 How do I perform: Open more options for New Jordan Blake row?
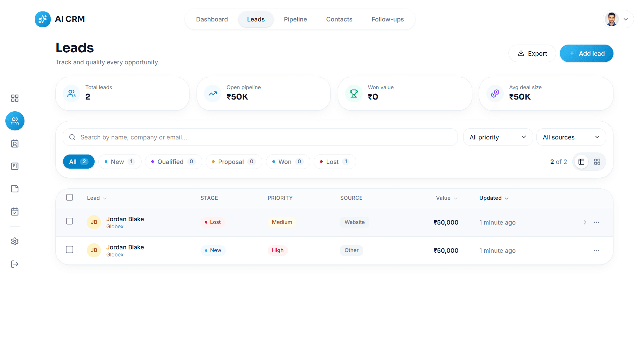(596, 250)
